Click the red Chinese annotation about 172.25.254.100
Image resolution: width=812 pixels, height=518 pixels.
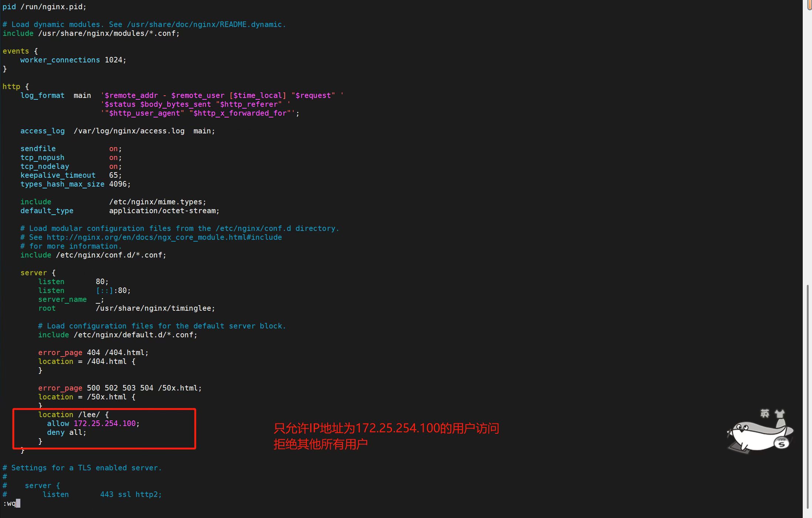coord(386,429)
